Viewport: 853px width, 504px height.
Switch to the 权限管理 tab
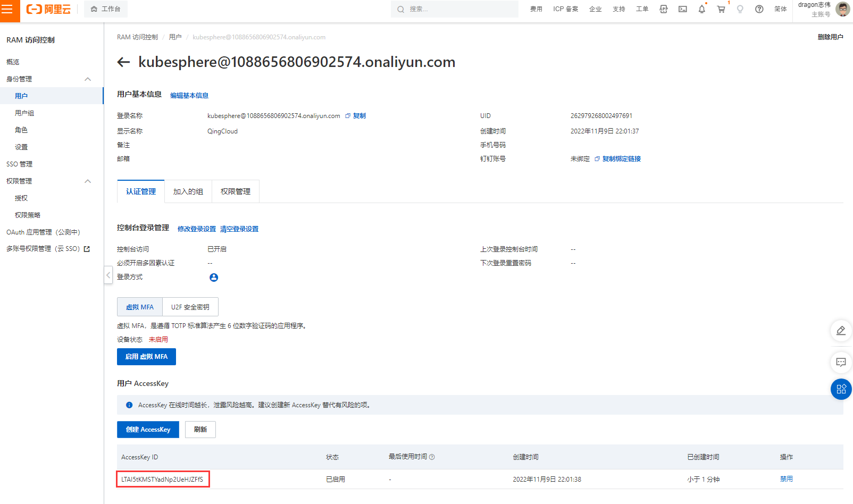click(236, 191)
